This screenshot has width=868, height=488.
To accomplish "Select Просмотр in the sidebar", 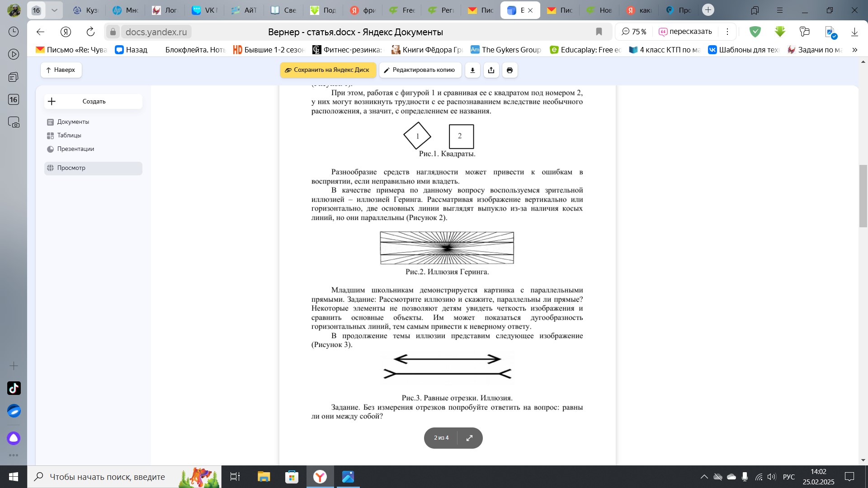I will pyautogui.click(x=93, y=168).
